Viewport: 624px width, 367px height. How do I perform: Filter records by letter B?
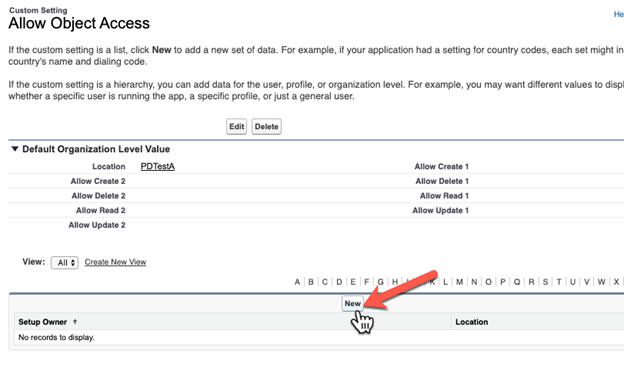click(x=311, y=282)
